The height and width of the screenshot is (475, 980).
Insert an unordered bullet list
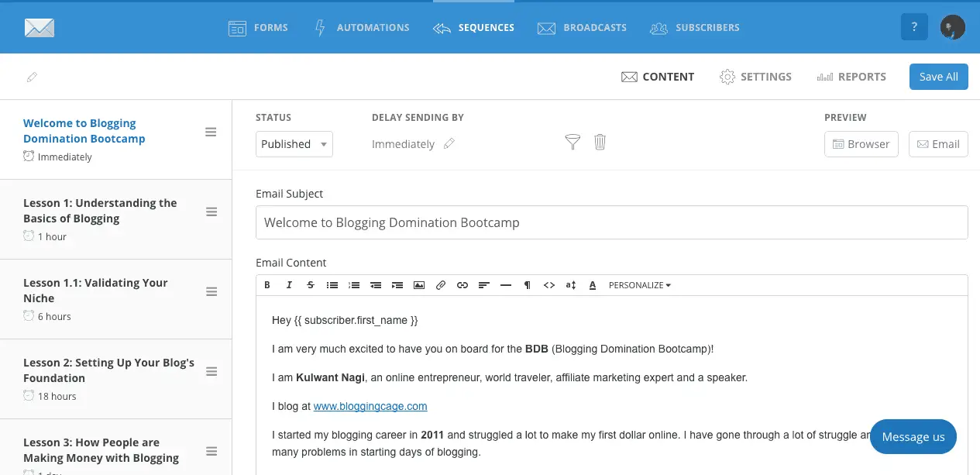click(332, 285)
